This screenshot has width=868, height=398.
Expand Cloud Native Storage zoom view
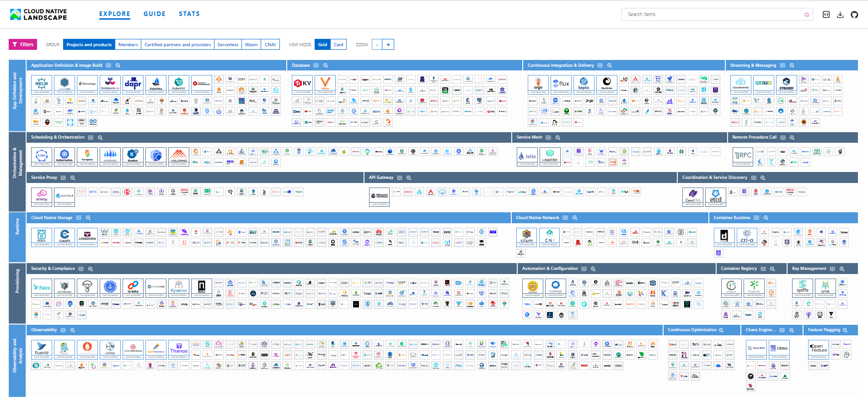pyautogui.click(x=88, y=218)
